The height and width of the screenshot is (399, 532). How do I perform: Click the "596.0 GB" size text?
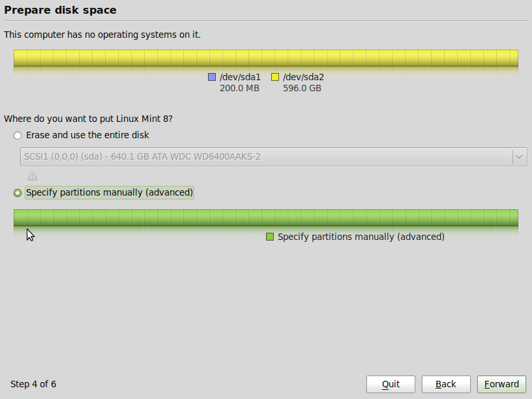click(x=302, y=88)
